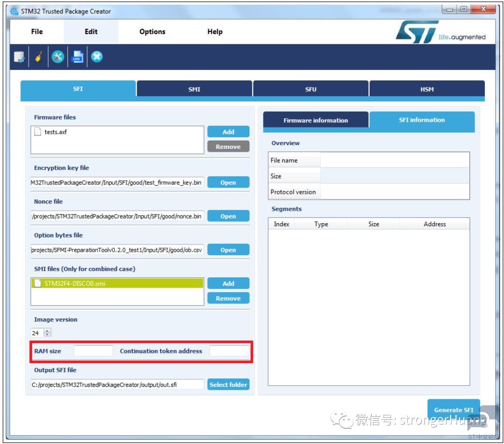504x444 pixels.
Task: Open the Help menu
Action: point(215,31)
